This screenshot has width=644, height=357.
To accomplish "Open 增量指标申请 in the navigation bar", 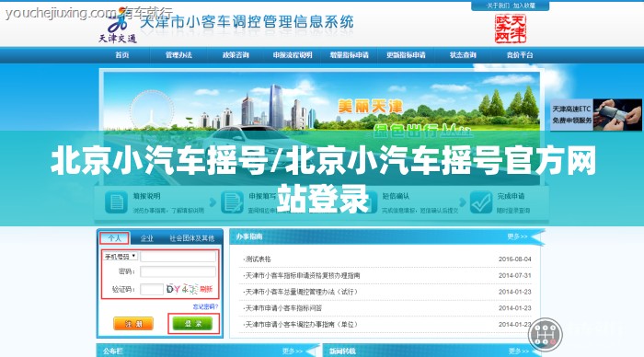I will (349, 55).
